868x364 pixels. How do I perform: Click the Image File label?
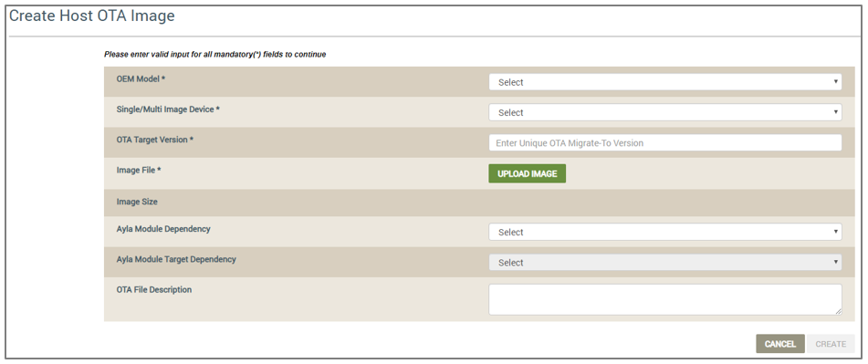139,171
